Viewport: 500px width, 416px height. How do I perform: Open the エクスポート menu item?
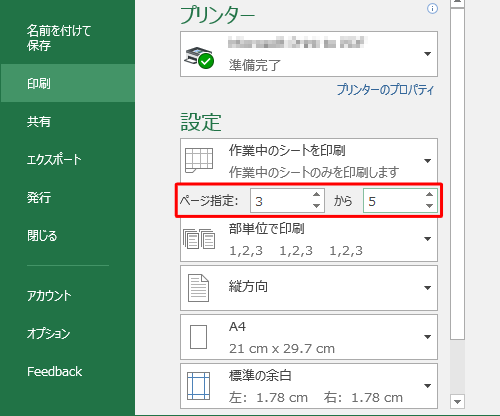[x=54, y=159]
